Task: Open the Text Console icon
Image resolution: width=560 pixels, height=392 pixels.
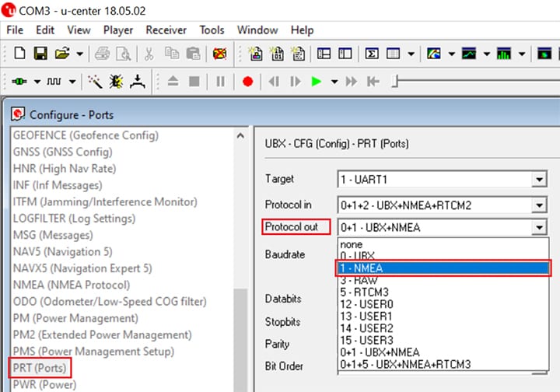Action: (256, 54)
